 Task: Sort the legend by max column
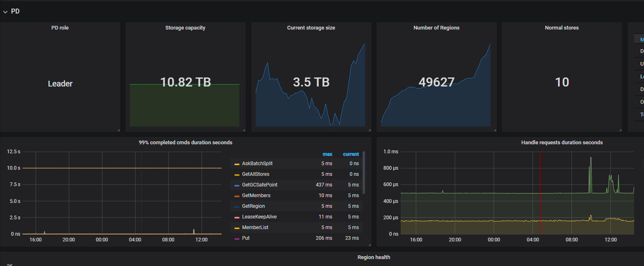point(327,155)
